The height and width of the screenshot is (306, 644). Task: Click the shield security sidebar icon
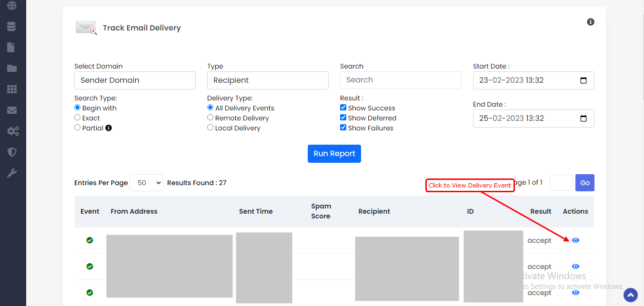click(11, 152)
